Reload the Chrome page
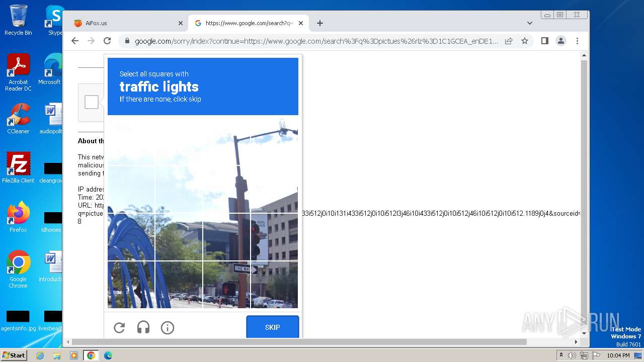Viewport: 644px width, 362px height. (x=107, y=41)
